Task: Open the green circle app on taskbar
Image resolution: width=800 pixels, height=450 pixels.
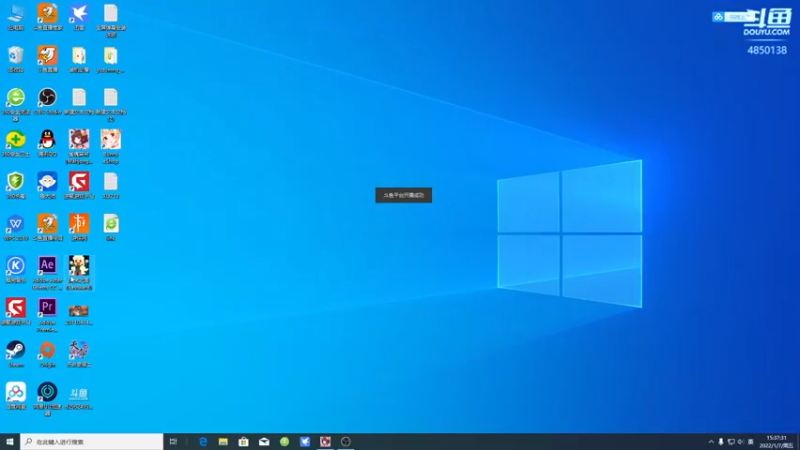Action: pos(285,441)
